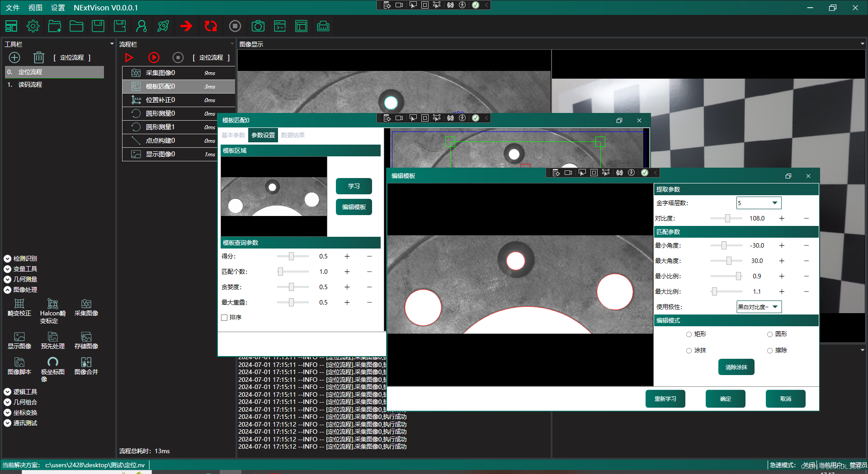Expand the 逻辑工具 category
This screenshot has width=868, height=474.
tap(8, 392)
